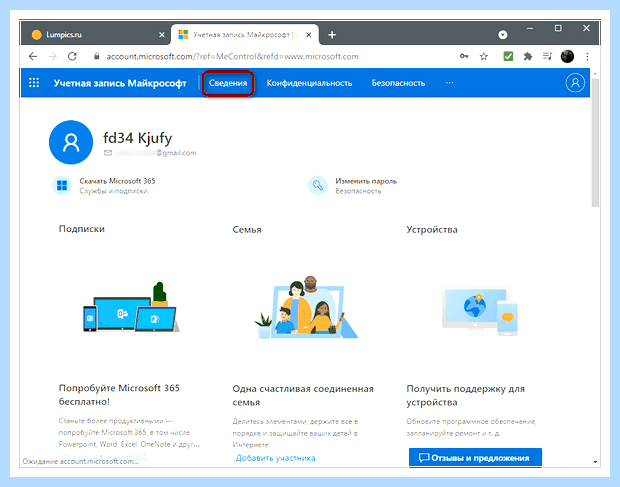Image resolution: width=620 pixels, height=487 pixels.
Task: Click the Семья heading
Action: click(x=247, y=229)
